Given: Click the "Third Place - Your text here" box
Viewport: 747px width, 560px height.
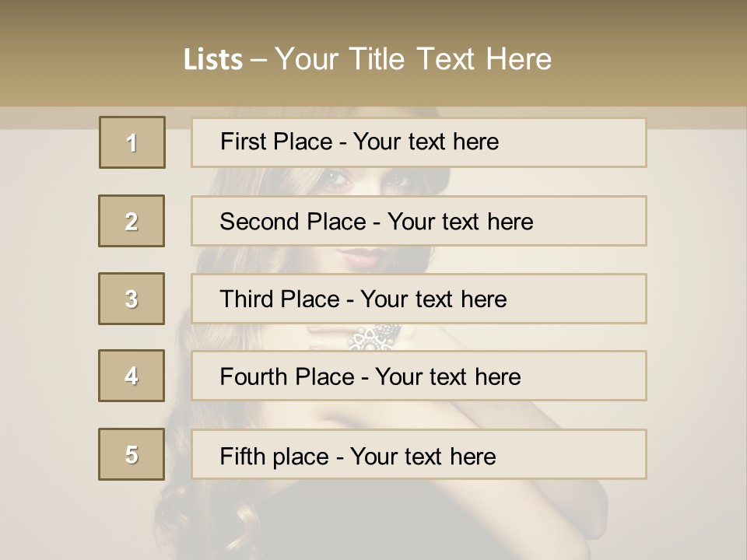Looking at the screenshot, I should click(x=419, y=299).
